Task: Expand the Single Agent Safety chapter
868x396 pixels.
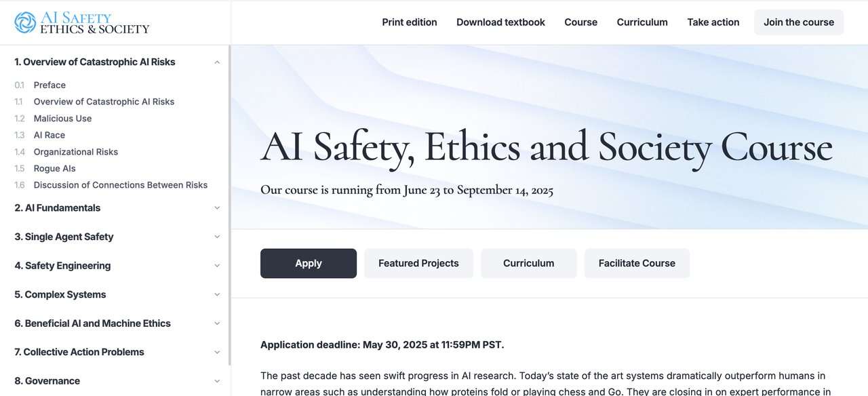Action: click(x=217, y=237)
